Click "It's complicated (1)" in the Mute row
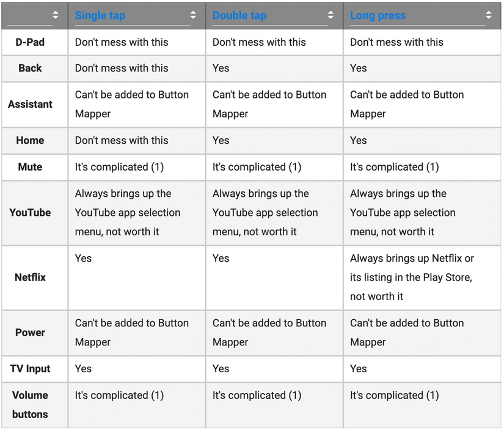The width and height of the screenshot is (504, 431). [x=119, y=167]
